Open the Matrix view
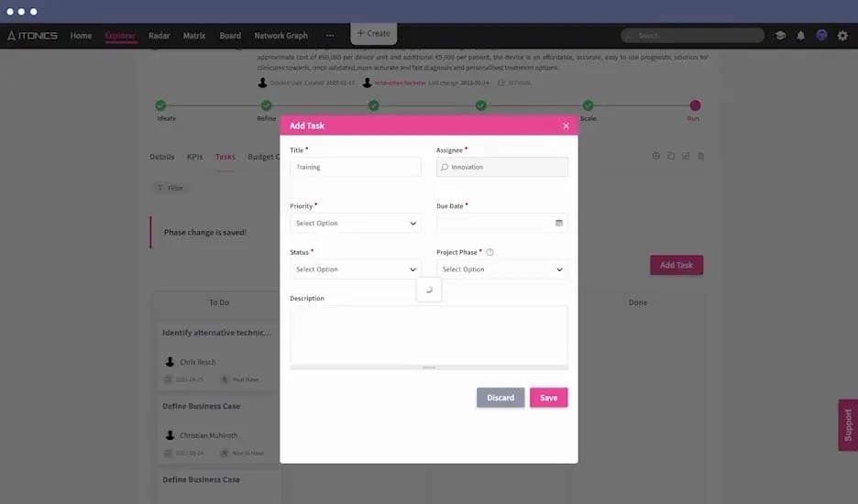The width and height of the screenshot is (858, 504). (x=194, y=36)
